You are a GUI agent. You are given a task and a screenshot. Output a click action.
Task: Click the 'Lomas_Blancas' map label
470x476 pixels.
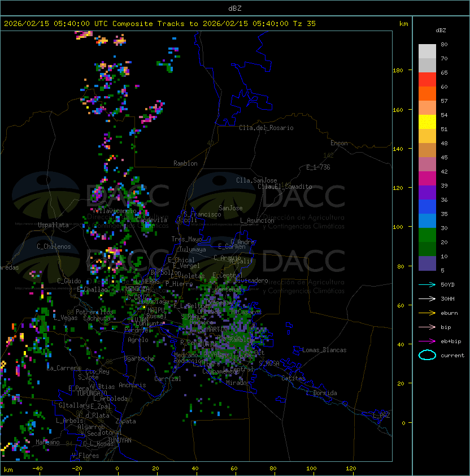tap(324, 350)
